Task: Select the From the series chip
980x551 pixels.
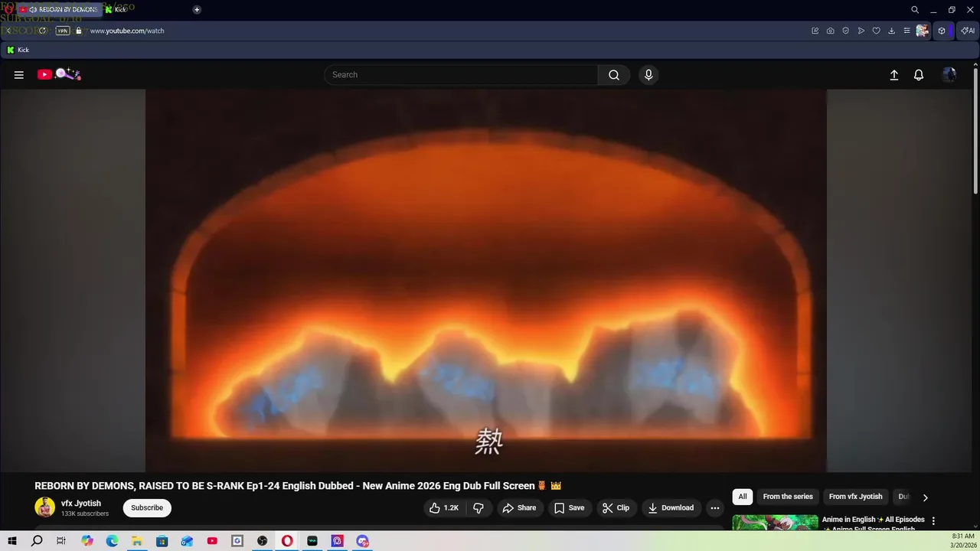Action: click(788, 497)
